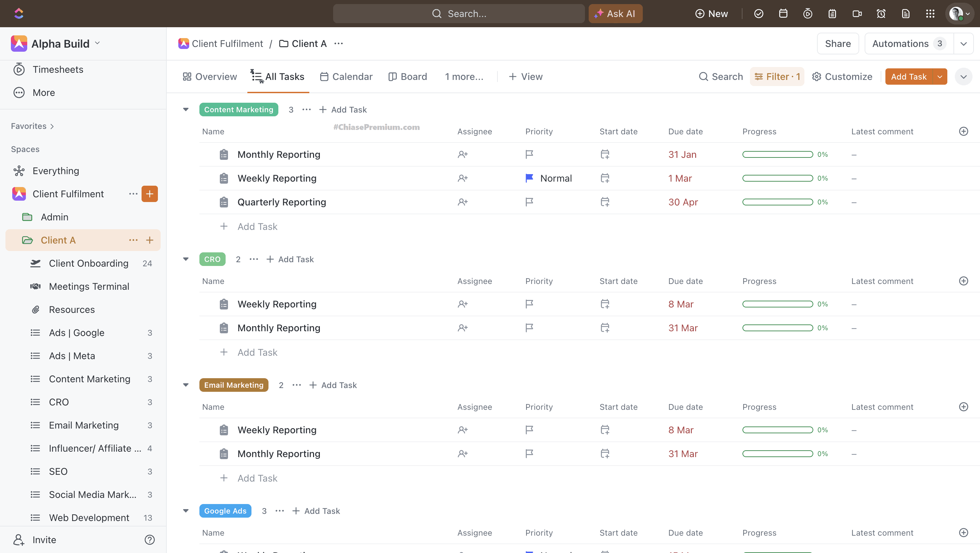Open the Notepad icon in top bar
This screenshot has height=553, width=980.
click(x=832, y=13)
